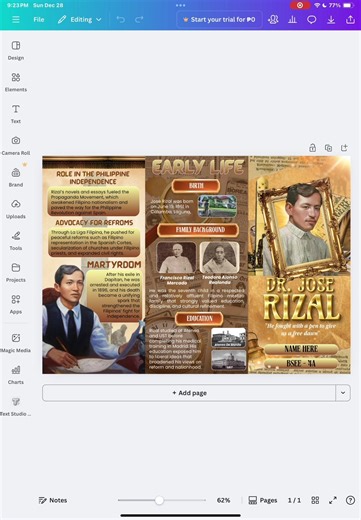Select the Teodora Alonso Realonda photo
This screenshot has width=361, height=520.
(220, 257)
